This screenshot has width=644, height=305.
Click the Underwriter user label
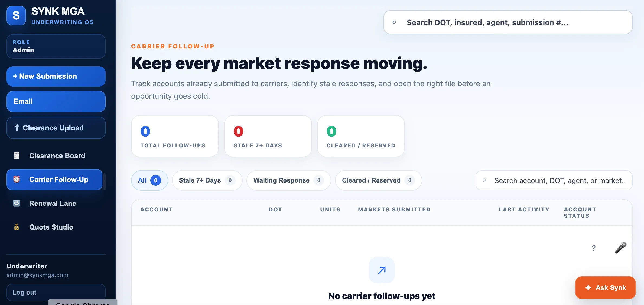pyautogui.click(x=27, y=266)
